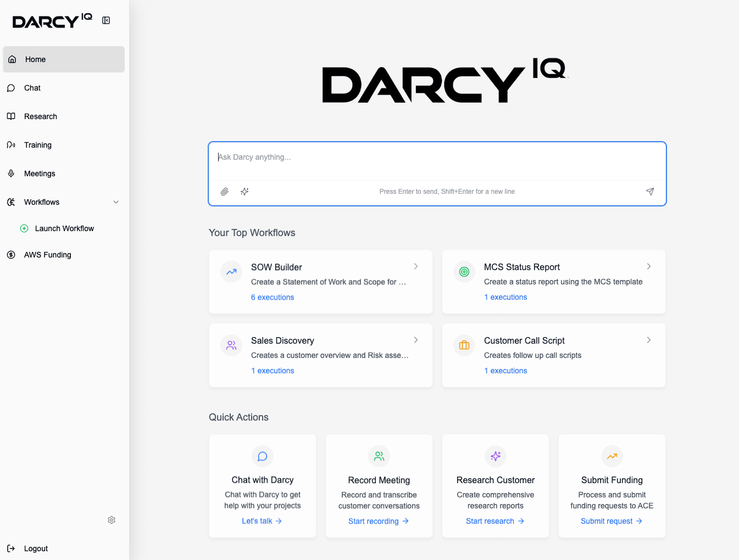Click the large DARCY IQ main logo

[444, 80]
